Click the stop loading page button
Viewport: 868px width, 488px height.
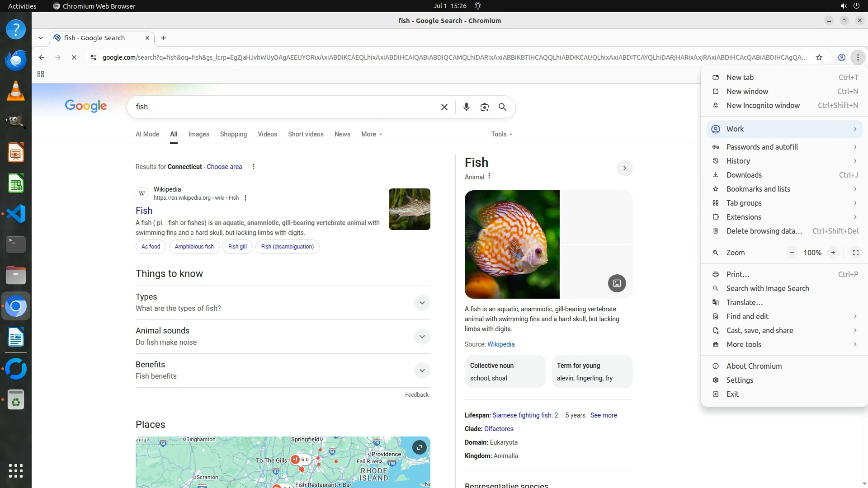point(74,57)
